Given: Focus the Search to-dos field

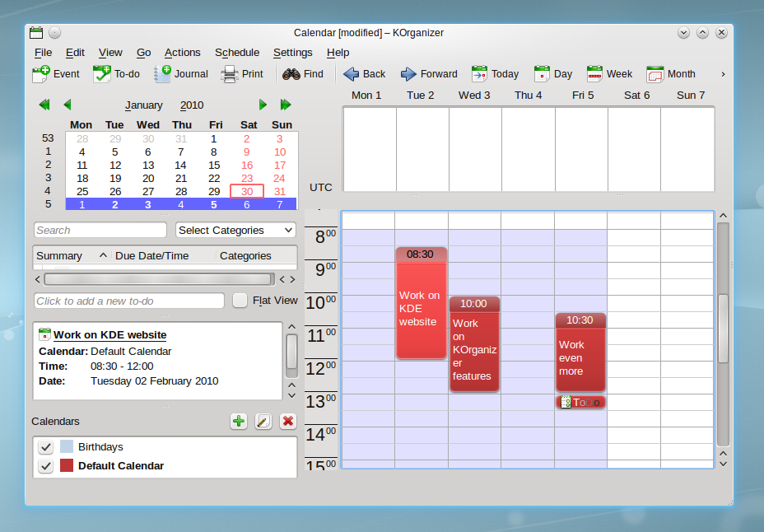Looking at the screenshot, I should point(100,230).
